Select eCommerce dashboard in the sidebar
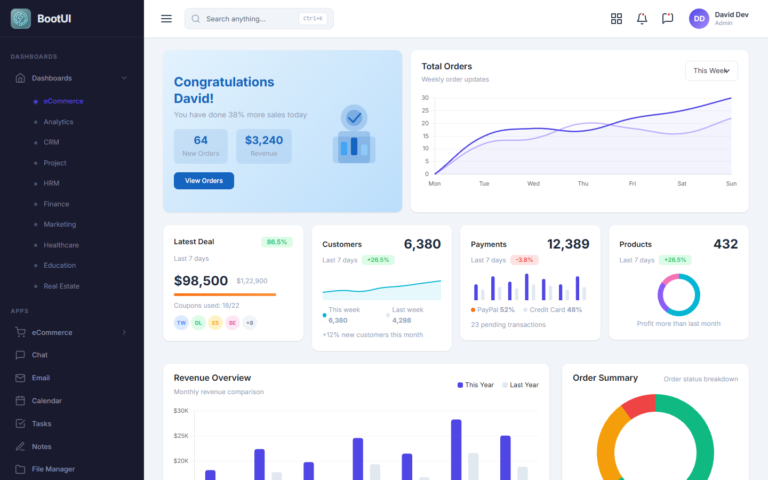Screen dimensions: 768x480 pyautogui.click(x=63, y=101)
